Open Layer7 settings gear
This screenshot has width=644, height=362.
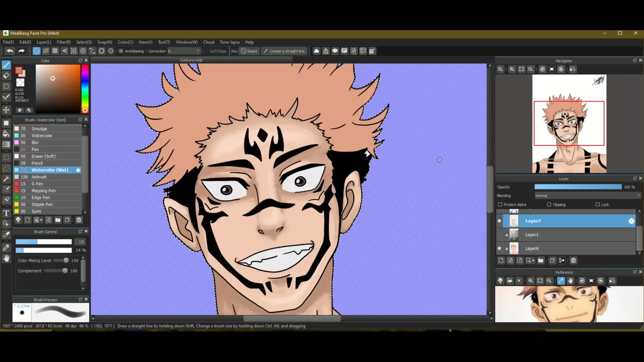[631, 221]
